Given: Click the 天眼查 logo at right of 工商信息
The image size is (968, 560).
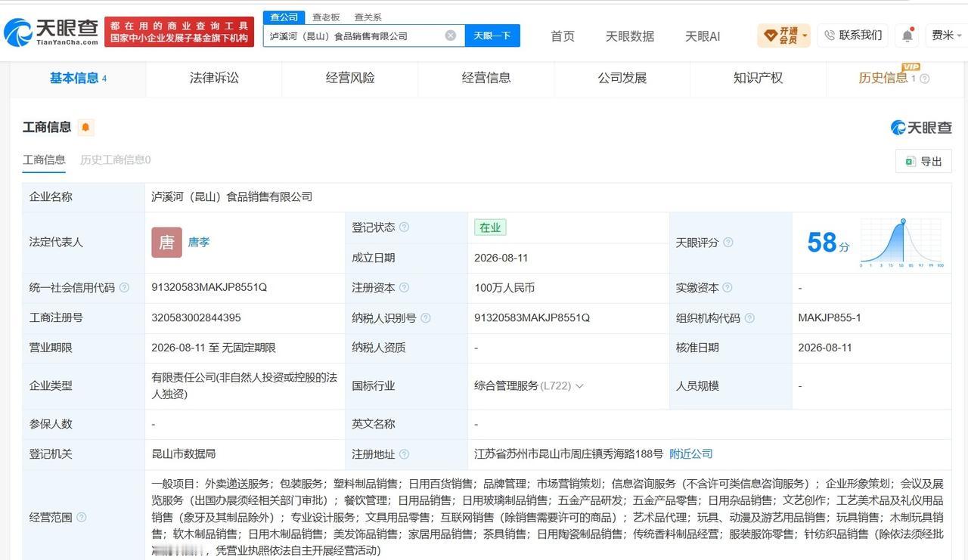Looking at the screenshot, I should pos(920,127).
